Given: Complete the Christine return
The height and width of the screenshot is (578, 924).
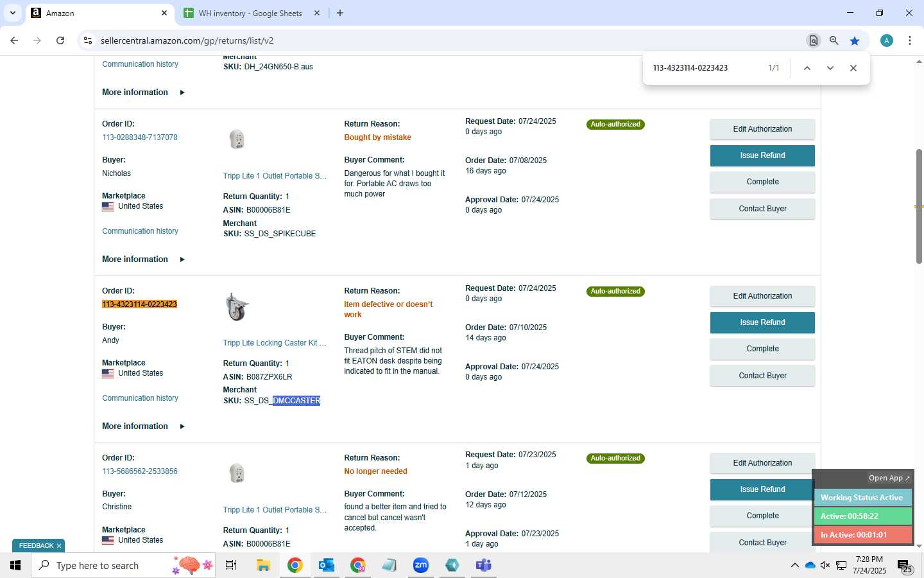Looking at the screenshot, I should tap(762, 516).
